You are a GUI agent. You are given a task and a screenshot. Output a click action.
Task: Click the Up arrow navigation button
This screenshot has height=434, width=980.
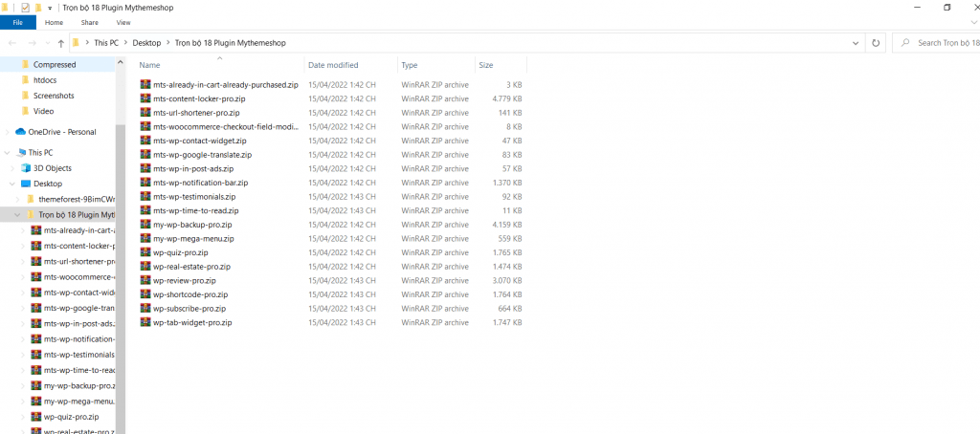click(60, 43)
